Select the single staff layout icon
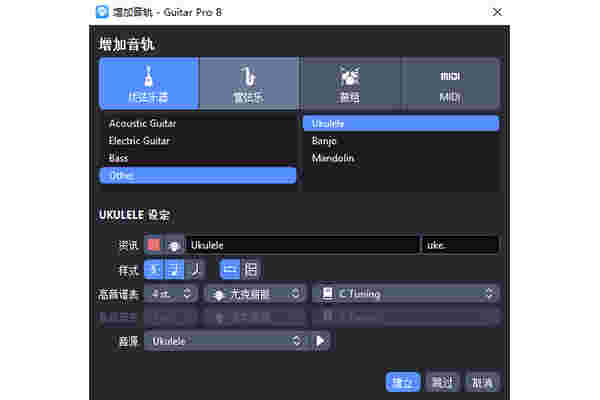This screenshot has height=400, width=600. [x=229, y=269]
